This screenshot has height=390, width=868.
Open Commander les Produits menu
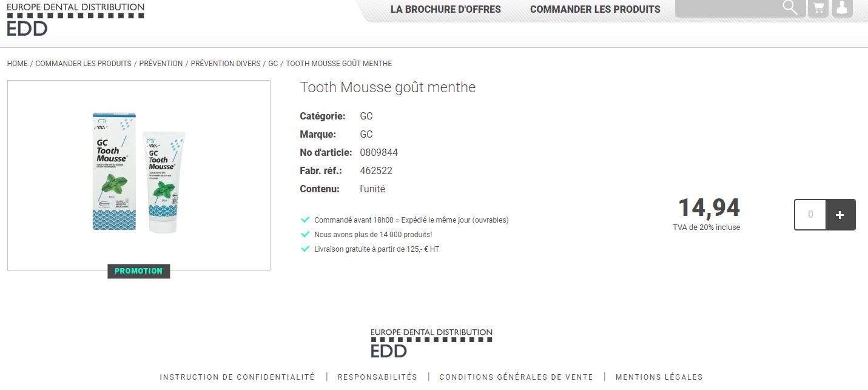pyautogui.click(x=595, y=10)
